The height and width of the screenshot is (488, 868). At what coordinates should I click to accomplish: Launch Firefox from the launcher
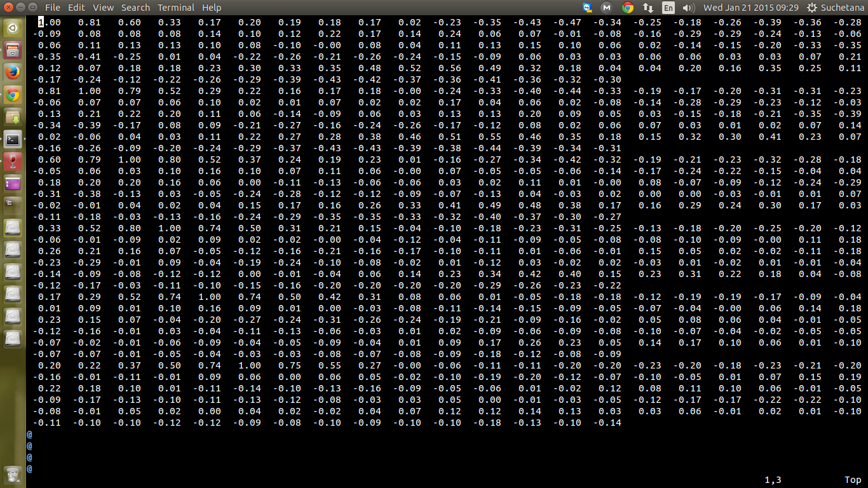click(13, 72)
